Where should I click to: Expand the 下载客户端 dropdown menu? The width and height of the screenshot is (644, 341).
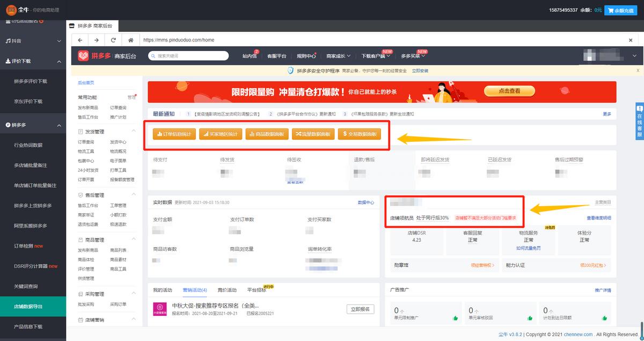click(376, 55)
